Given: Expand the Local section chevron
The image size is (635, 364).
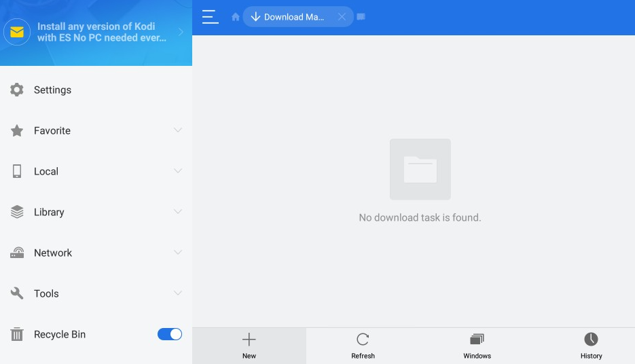Looking at the screenshot, I should [178, 171].
